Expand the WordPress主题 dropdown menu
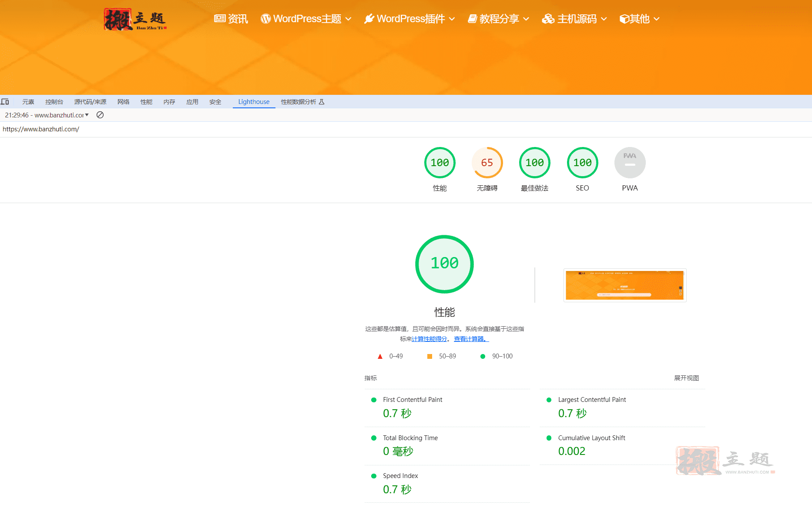 click(306, 19)
